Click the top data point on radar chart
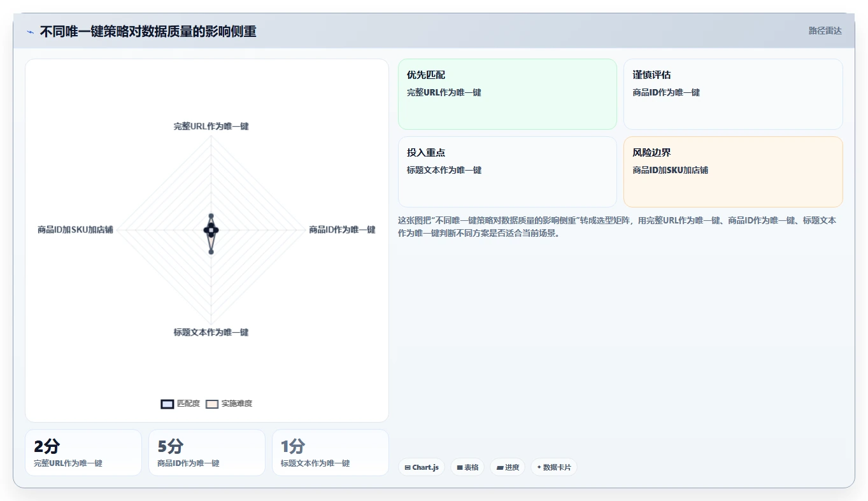Image resolution: width=868 pixels, height=501 pixels. tap(211, 216)
